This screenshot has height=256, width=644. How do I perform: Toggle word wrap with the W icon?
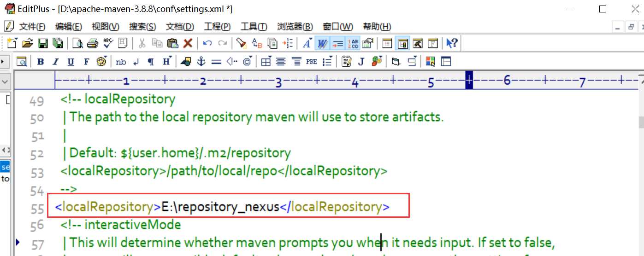322,43
